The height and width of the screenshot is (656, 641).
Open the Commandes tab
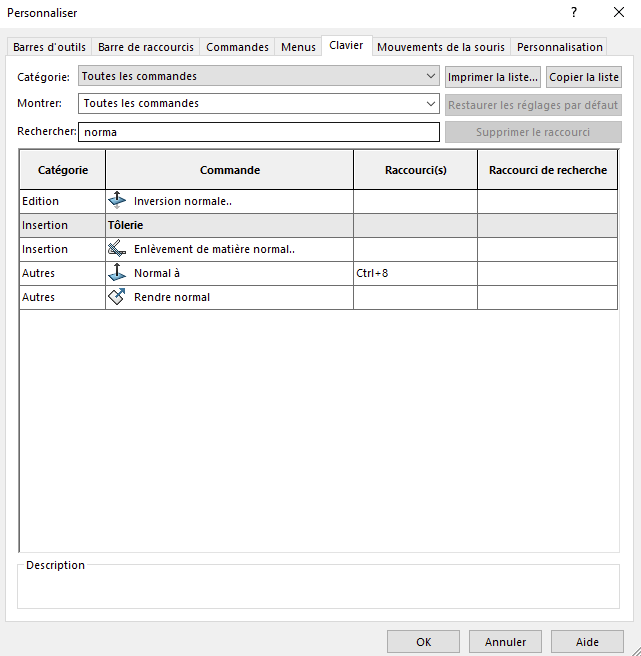tap(237, 47)
